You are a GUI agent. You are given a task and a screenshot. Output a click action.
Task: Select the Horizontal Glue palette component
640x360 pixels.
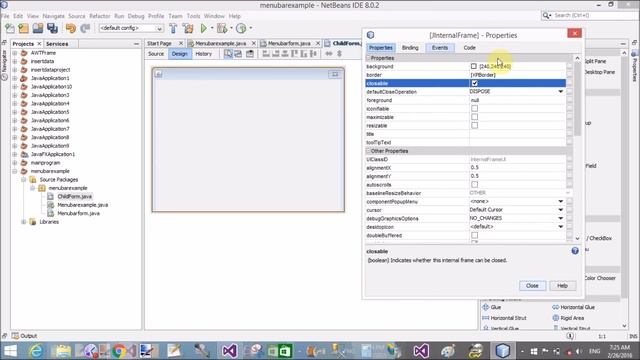coord(573,307)
